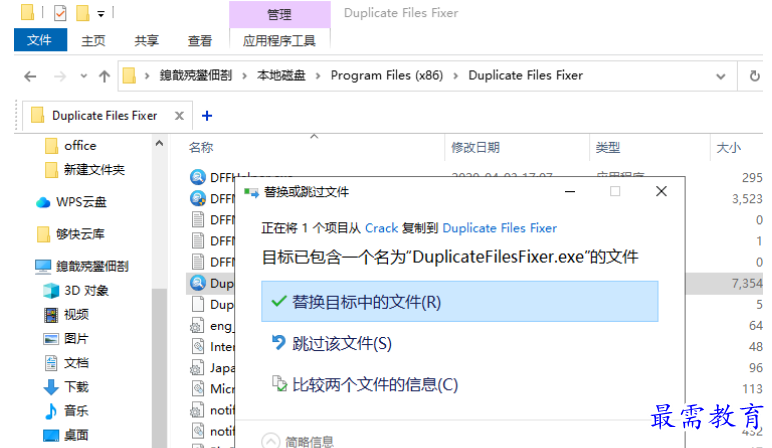Click the Crack source folder link
Screen dimensions: 772x448
[382, 228]
